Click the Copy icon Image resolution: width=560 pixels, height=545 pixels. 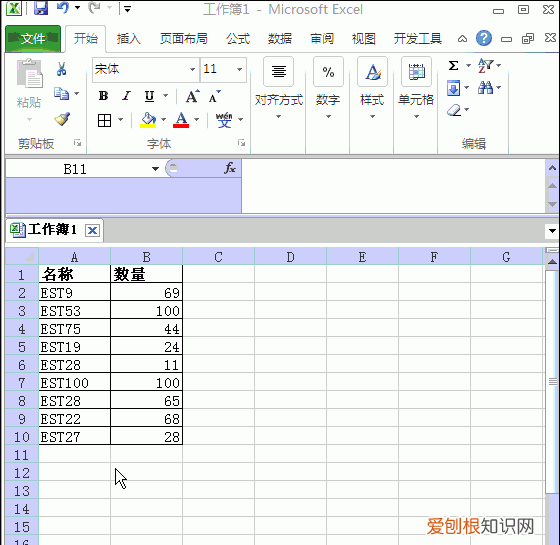61,94
